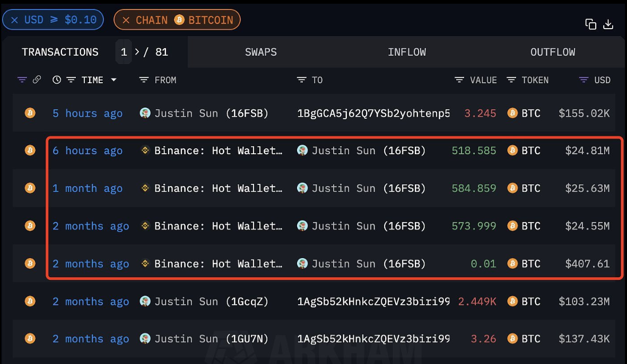Click the page number field showing 1
627x364 pixels.
124,52
